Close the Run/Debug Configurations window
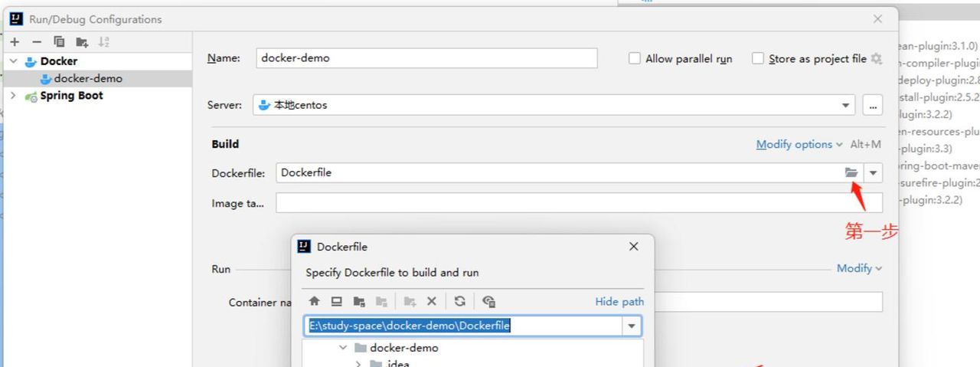 pos(877,19)
